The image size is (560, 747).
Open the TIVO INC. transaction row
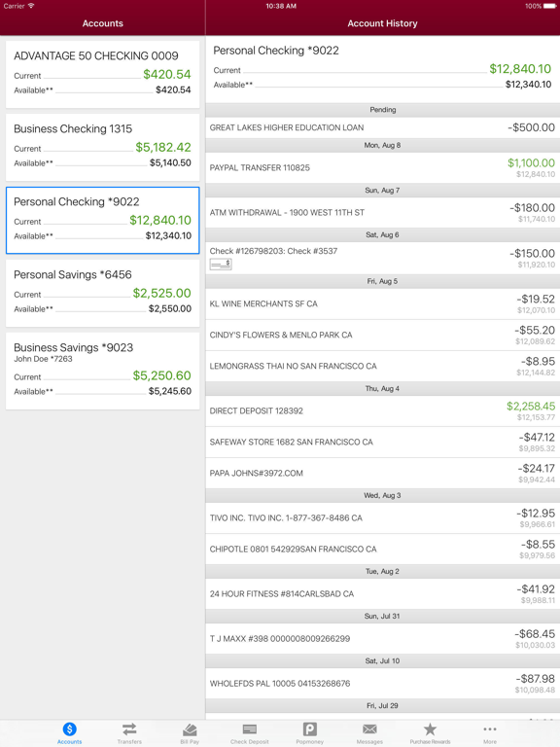pyautogui.click(x=382, y=517)
